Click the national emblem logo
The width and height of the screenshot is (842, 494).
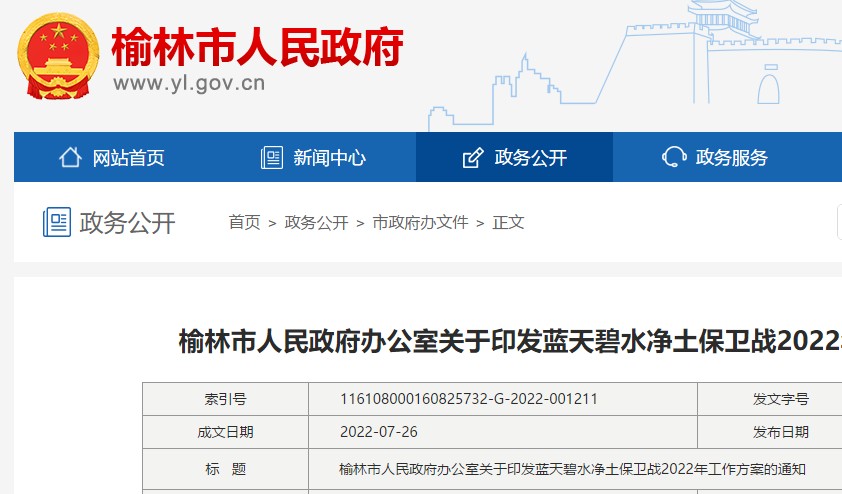coord(58,56)
